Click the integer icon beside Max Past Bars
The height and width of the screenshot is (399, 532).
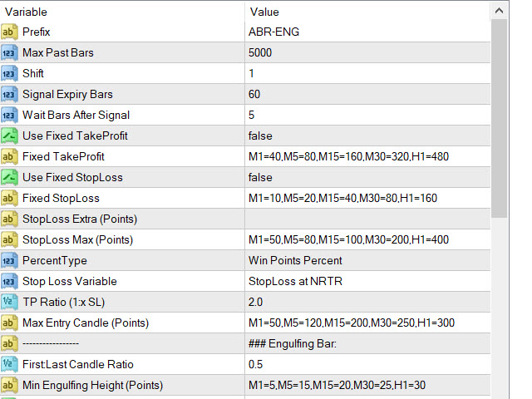[9, 53]
